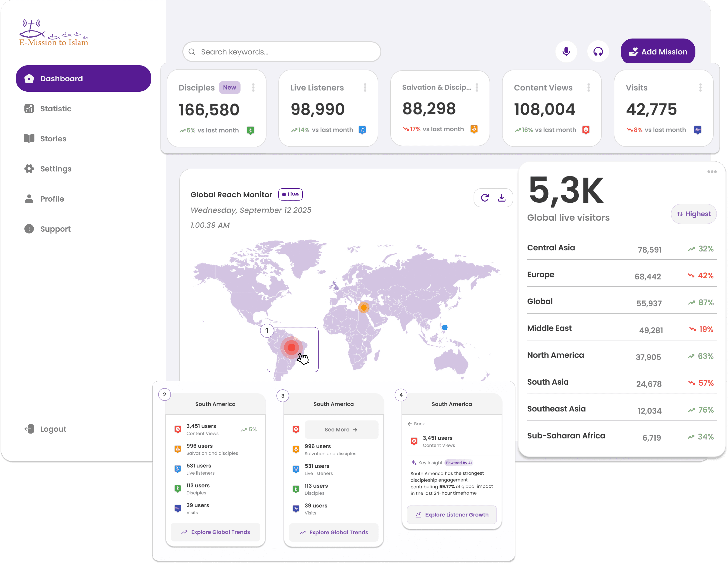728x563 pixels.
Task: Open Disciples card options menu
Action: 253,87
